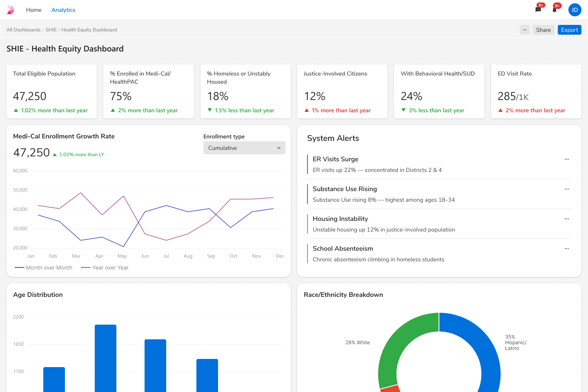The image size is (588, 392).
Task: Toggle the Year over Year series legend
Action: point(105,267)
